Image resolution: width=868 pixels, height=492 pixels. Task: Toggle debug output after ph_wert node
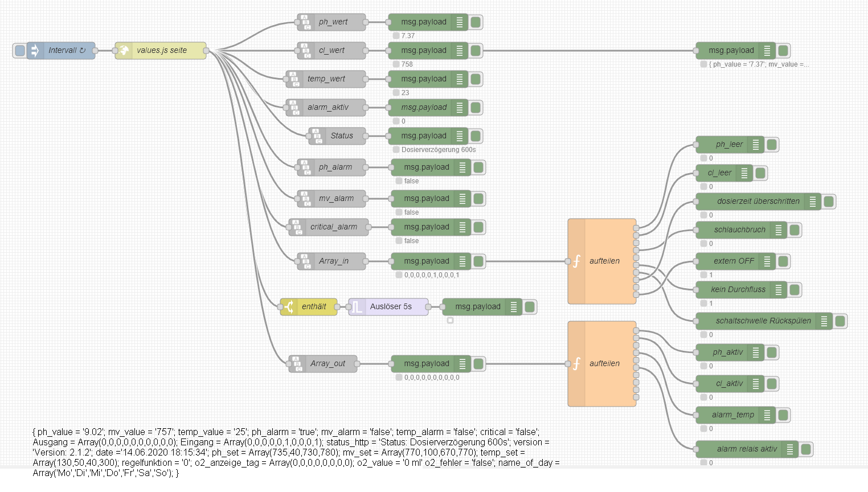476,22
